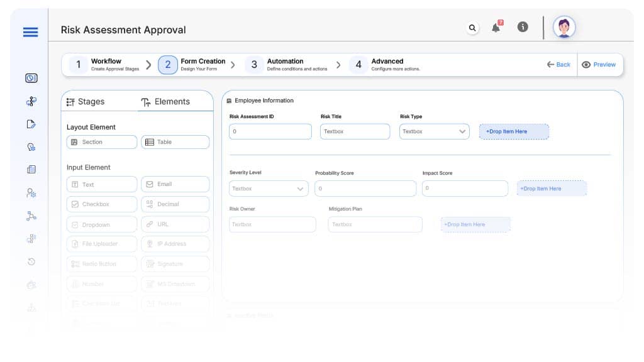Click the Risk Title textbox
The height and width of the screenshot is (362, 644).
[355, 131]
